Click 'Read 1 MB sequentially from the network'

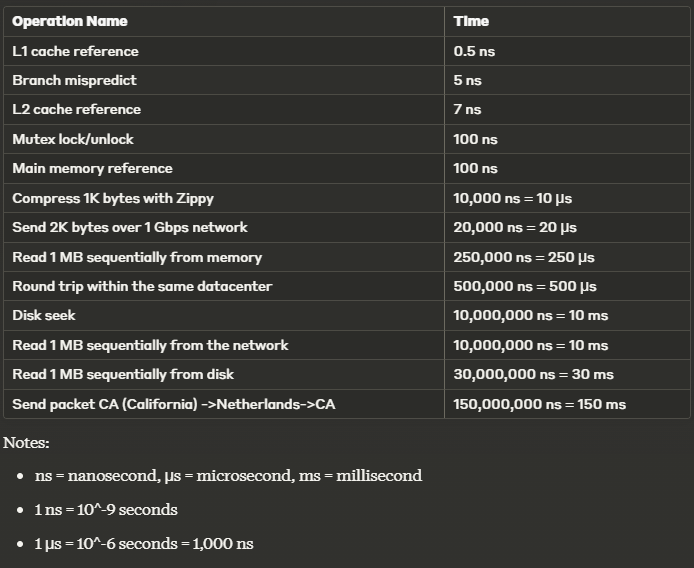(150, 345)
